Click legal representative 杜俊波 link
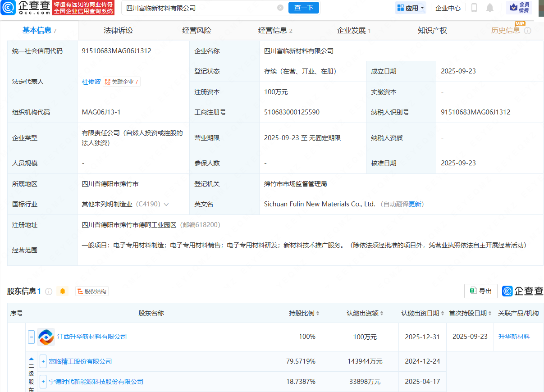544x392 pixels. pos(91,82)
